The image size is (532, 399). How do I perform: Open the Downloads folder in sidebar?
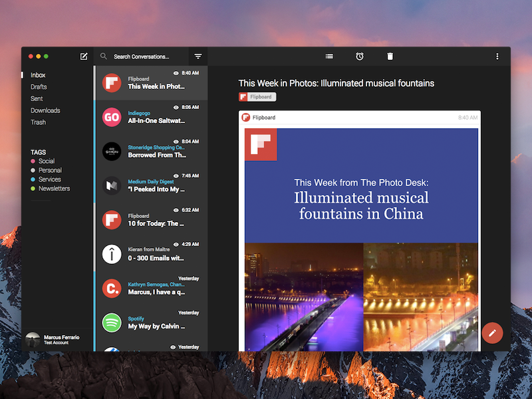pyautogui.click(x=45, y=110)
